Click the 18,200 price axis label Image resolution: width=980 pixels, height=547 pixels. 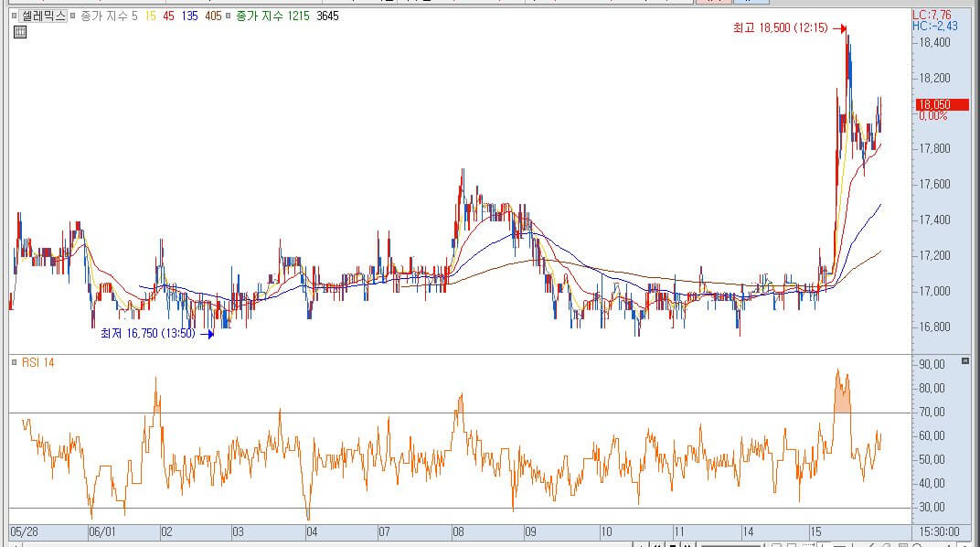tap(934, 78)
